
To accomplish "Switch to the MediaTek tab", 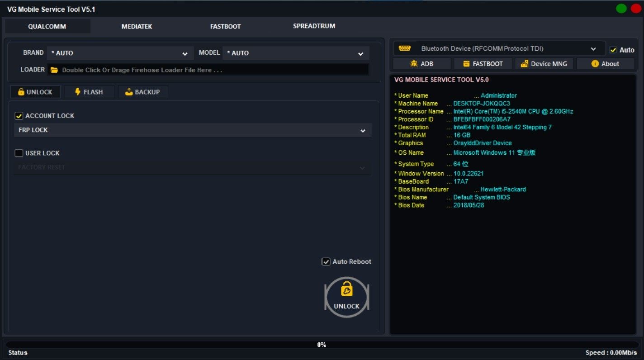I will point(137,26).
